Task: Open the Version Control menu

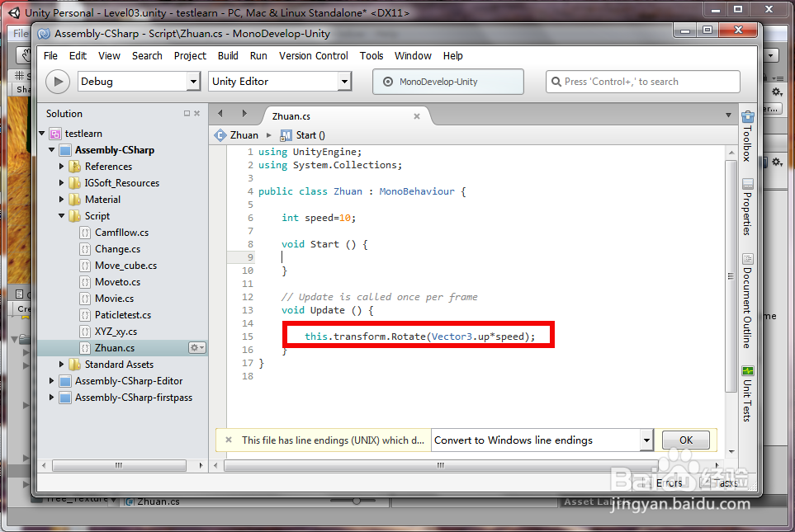Action: (x=314, y=56)
